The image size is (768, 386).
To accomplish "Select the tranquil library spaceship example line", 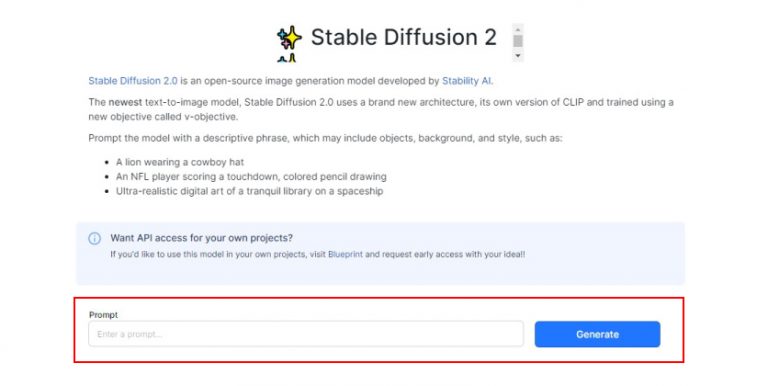I will click(249, 191).
